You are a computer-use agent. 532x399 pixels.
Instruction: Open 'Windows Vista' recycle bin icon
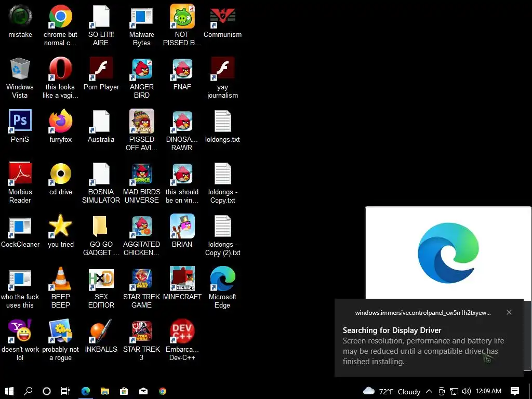click(20, 78)
